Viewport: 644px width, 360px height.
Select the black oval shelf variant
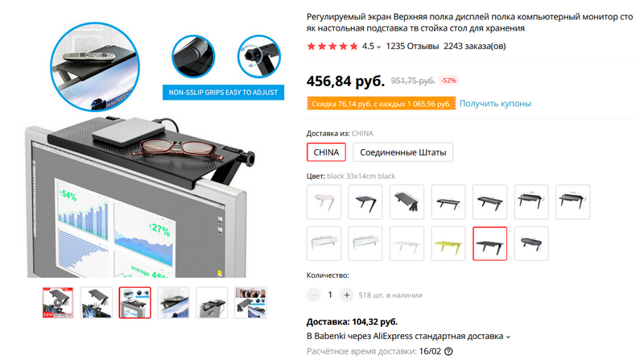pos(531,244)
